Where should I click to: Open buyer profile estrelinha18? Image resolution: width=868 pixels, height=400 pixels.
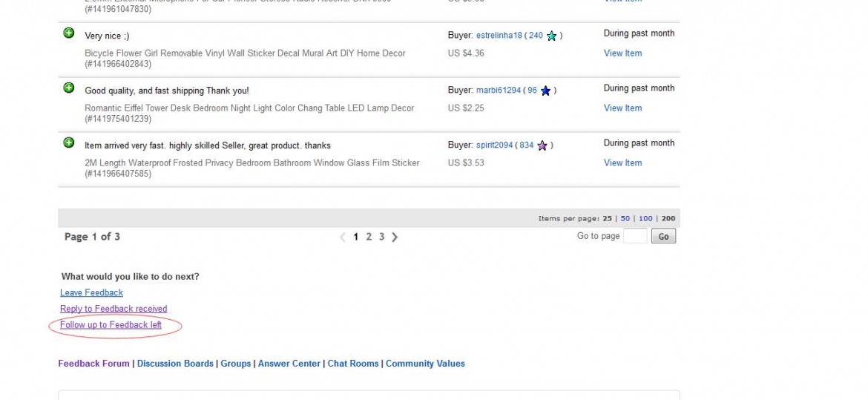click(499, 36)
